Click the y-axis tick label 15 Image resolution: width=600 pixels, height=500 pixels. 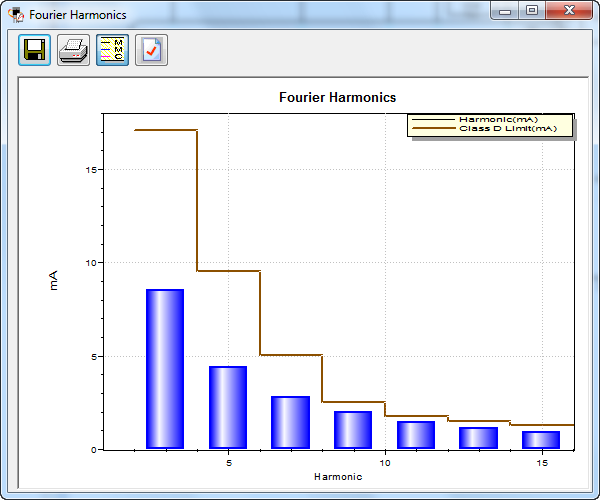point(91,170)
